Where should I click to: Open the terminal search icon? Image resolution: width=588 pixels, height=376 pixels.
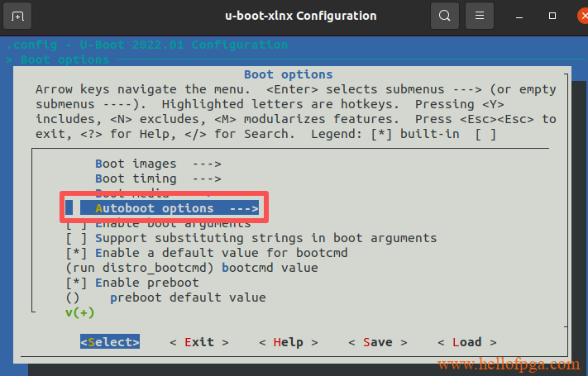(445, 16)
